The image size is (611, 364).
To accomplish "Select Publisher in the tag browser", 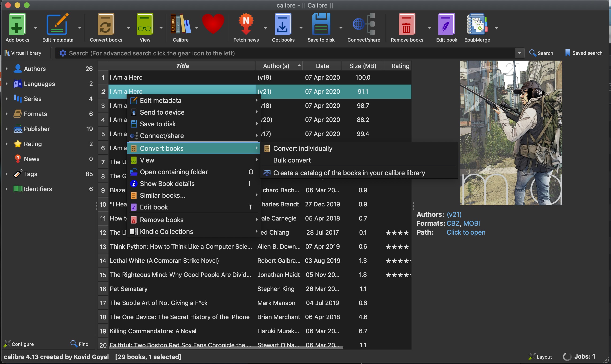I will point(37,129).
